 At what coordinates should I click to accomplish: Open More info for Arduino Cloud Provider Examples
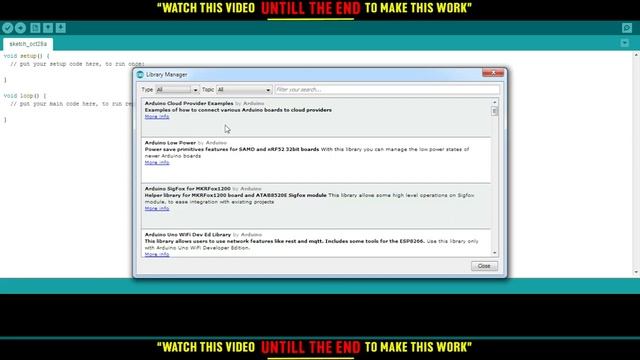pyautogui.click(x=157, y=117)
